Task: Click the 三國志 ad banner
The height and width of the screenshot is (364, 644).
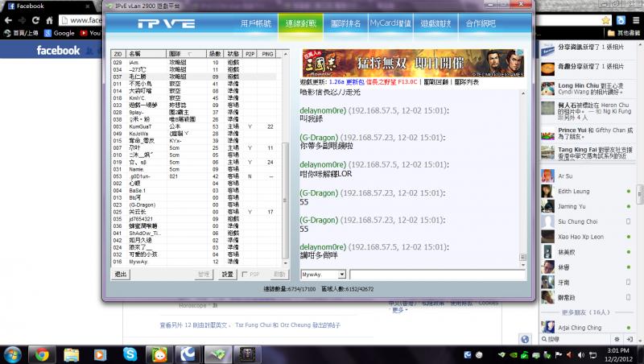Action: (x=413, y=63)
